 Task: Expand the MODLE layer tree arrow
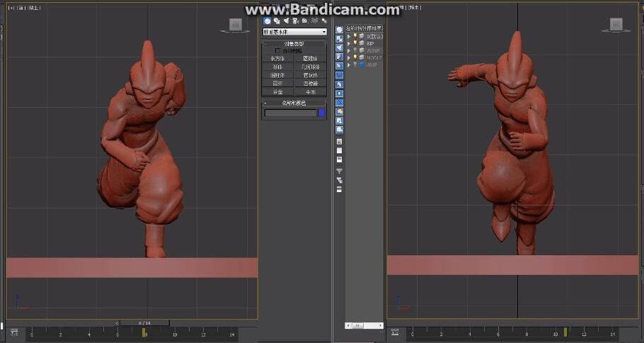349,57
